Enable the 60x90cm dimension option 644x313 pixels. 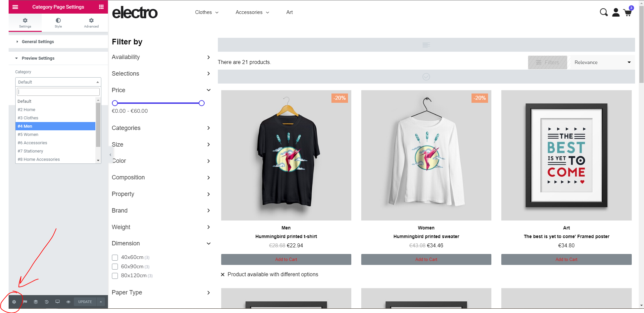coord(115,267)
